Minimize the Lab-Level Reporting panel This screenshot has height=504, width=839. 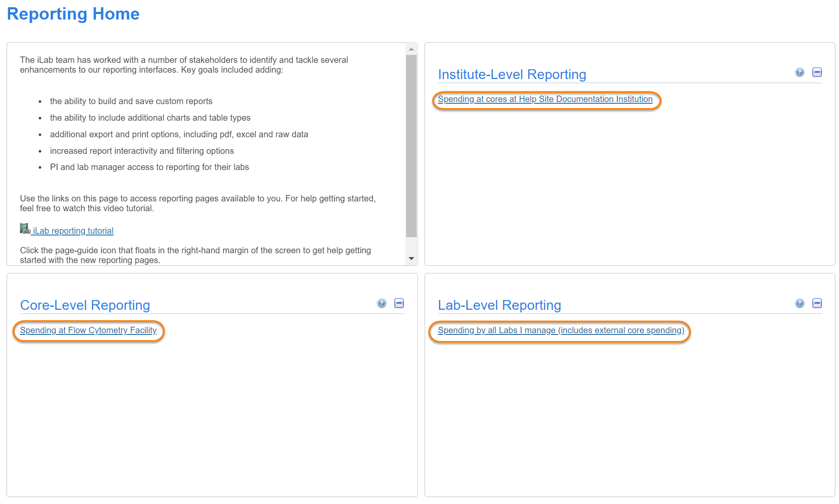(817, 303)
